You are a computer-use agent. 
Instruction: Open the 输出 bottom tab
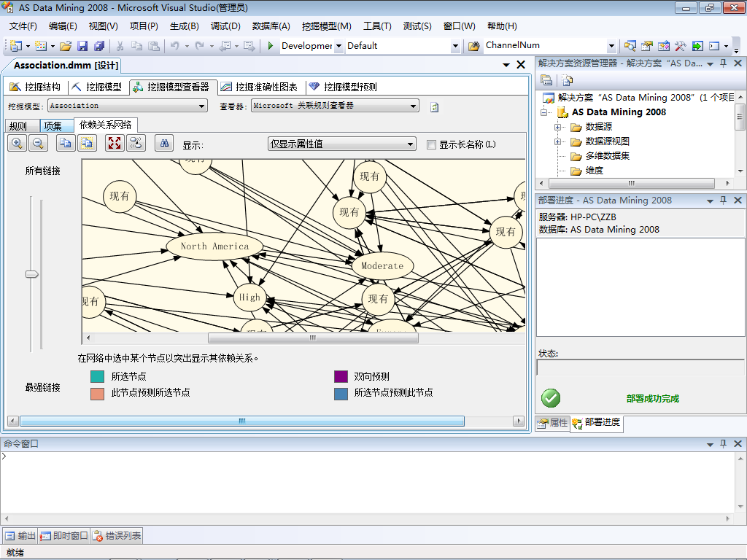(x=20, y=536)
